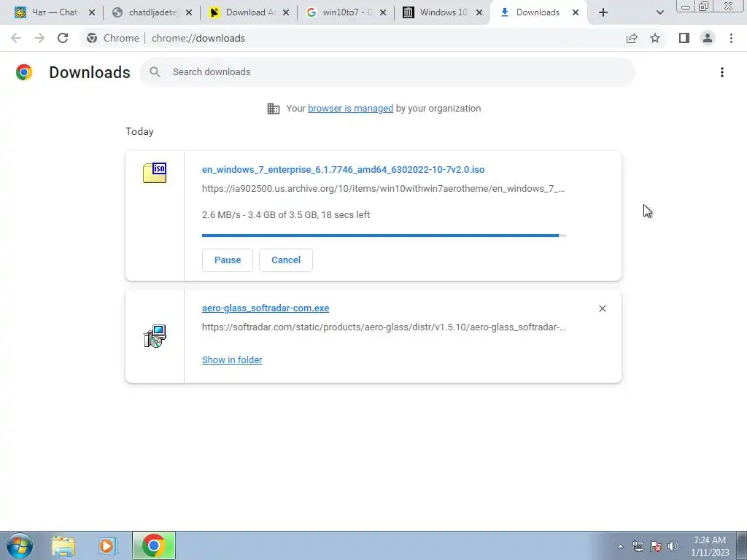Click the aero-glass installer file icon
Screen dimensions: 747x560
click(155, 335)
